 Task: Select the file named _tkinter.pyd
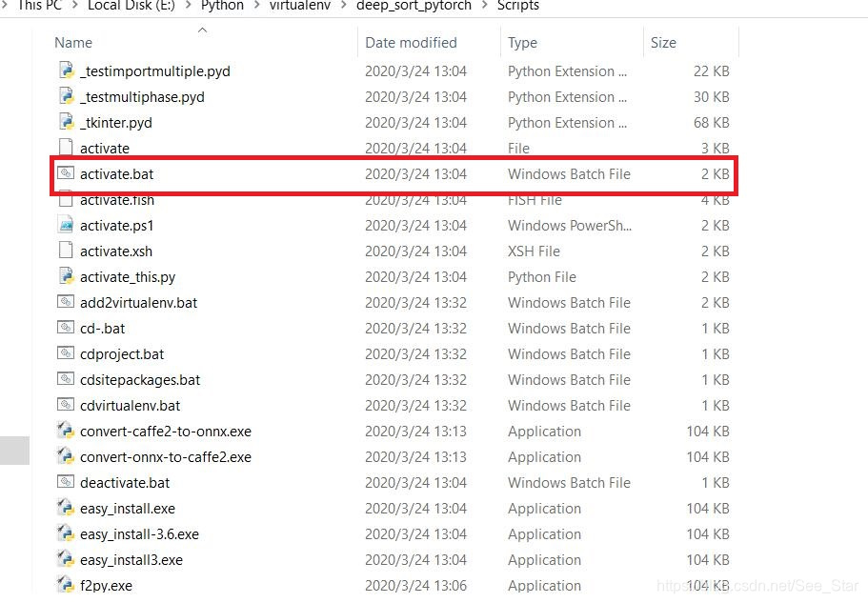(115, 122)
